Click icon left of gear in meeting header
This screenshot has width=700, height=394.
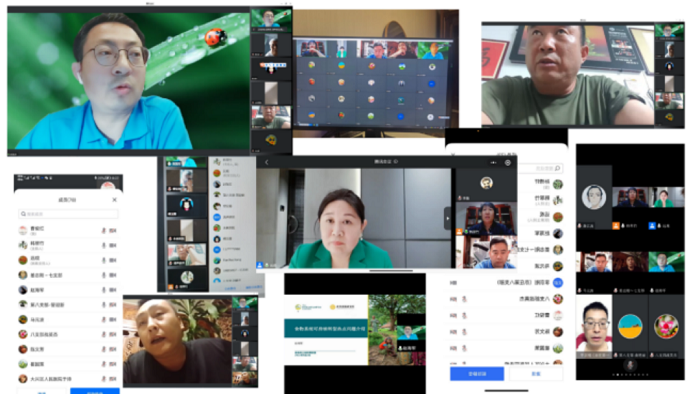pyautogui.click(x=493, y=162)
